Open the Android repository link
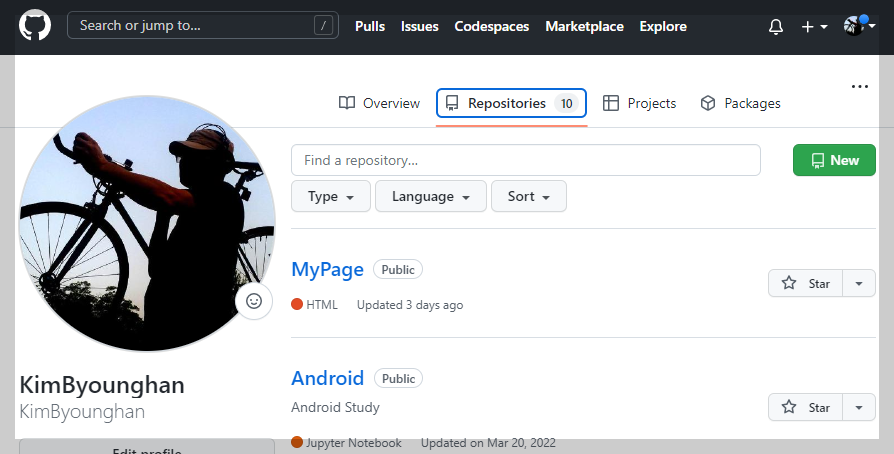 point(327,378)
